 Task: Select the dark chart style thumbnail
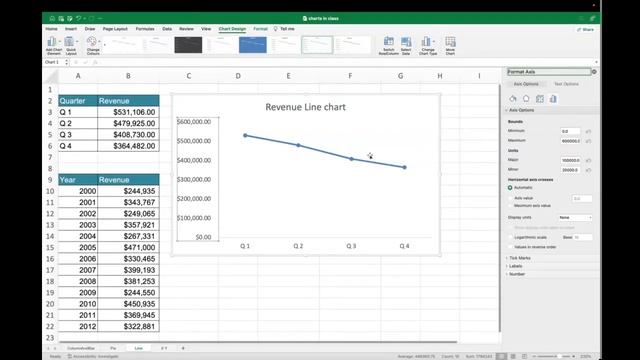coord(188,45)
